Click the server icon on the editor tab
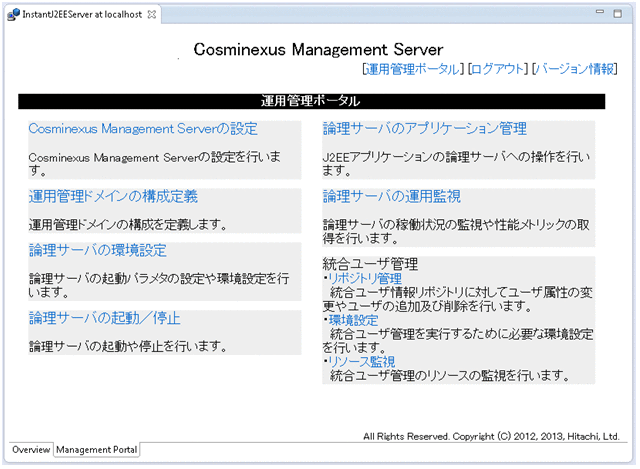 tap(13, 15)
